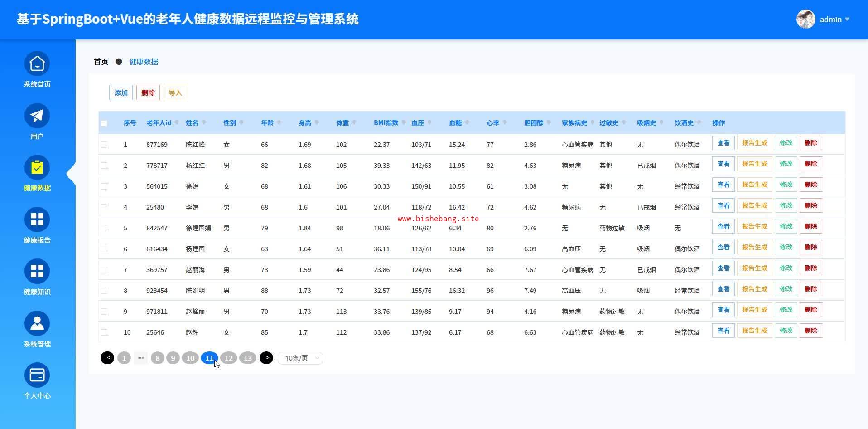Toggle the select-all checkbox in table header
The height and width of the screenshot is (429, 868).
[x=104, y=123]
